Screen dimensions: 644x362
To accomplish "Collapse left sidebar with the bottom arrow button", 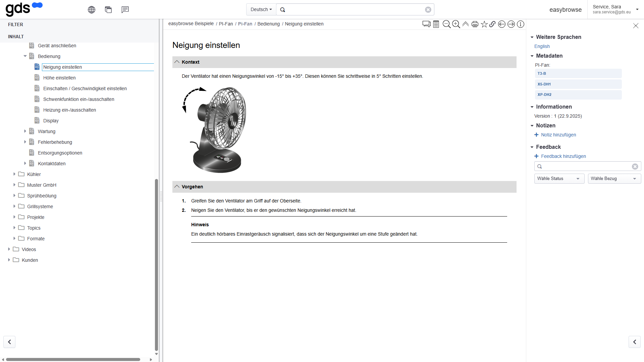I will click(9, 342).
